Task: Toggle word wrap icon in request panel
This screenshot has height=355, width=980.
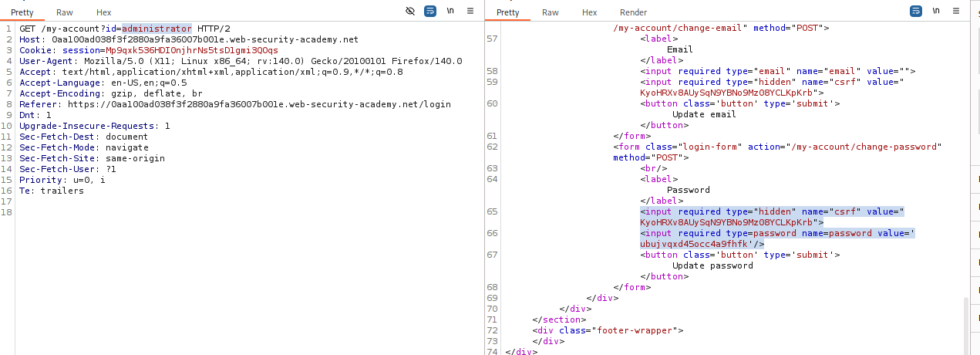Action: coord(431,12)
